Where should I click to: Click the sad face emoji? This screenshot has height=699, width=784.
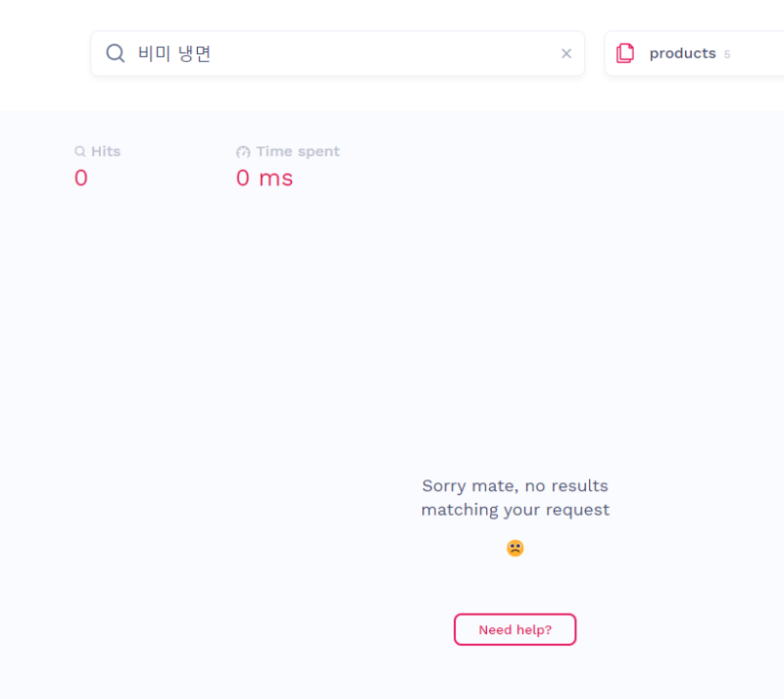point(515,548)
